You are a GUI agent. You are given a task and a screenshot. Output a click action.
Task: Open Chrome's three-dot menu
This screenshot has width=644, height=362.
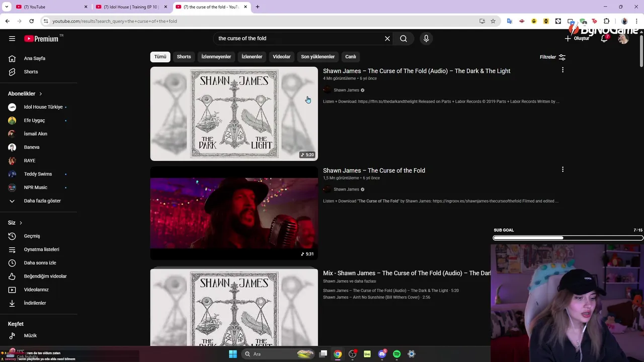pos(637,21)
